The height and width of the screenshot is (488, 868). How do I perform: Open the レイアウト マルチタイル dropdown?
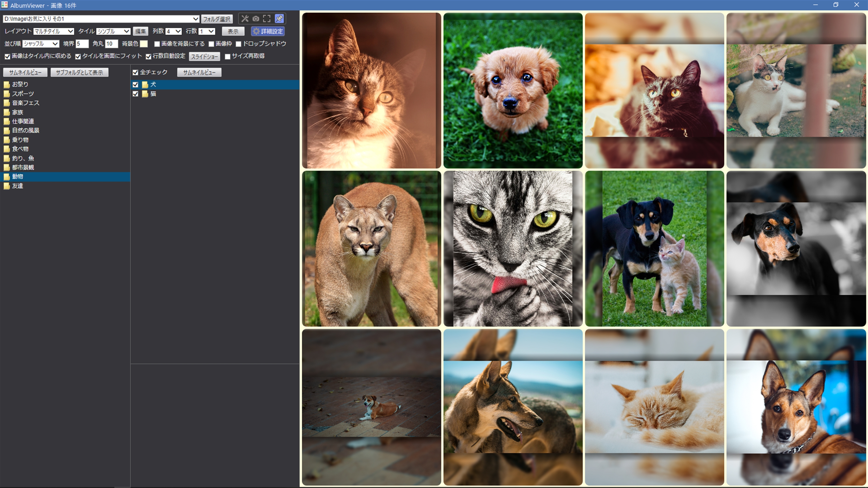(x=54, y=31)
